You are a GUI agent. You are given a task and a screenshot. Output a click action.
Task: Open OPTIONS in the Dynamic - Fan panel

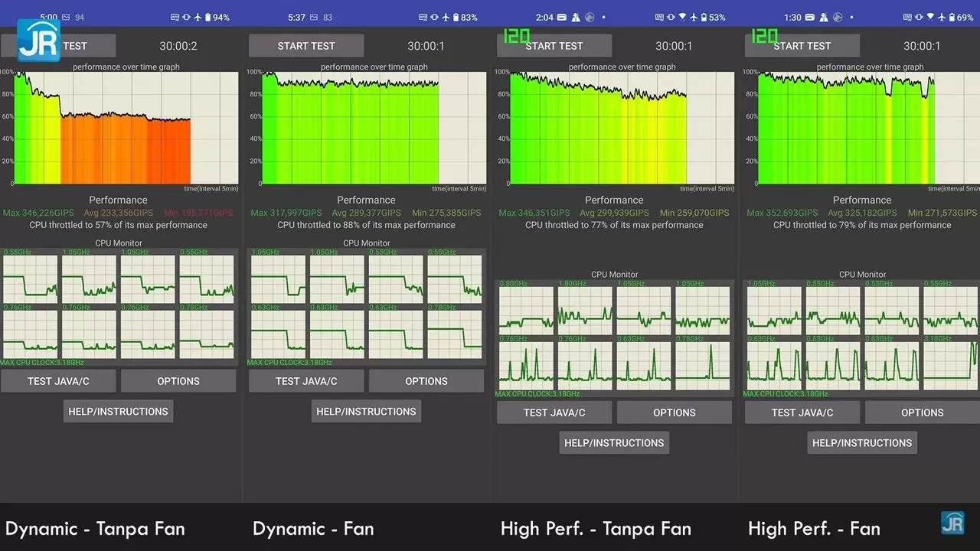426,381
